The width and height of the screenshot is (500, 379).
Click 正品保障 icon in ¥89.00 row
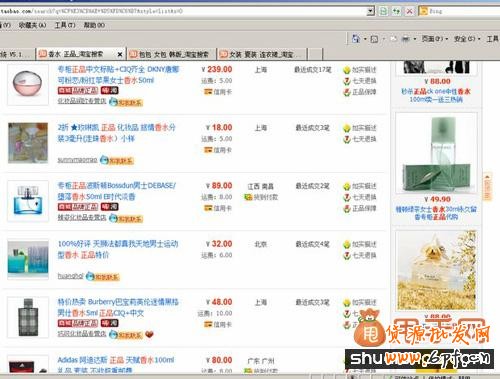(x=347, y=209)
